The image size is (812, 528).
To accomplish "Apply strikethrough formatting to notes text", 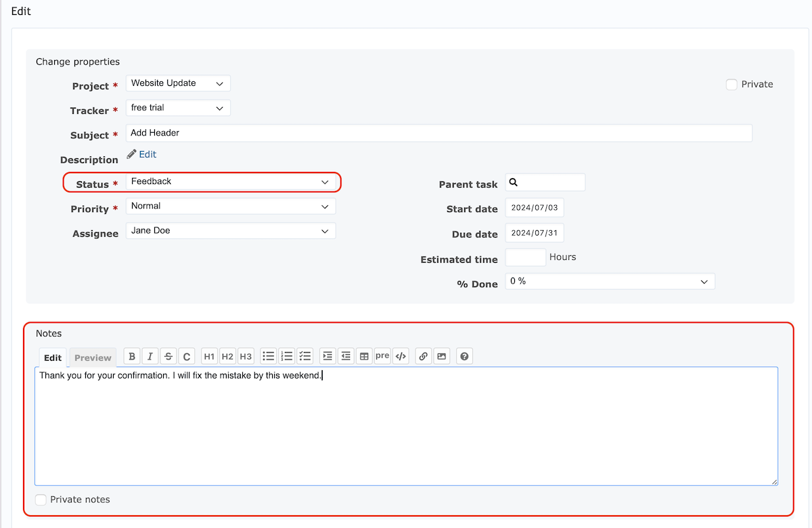I will (168, 355).
